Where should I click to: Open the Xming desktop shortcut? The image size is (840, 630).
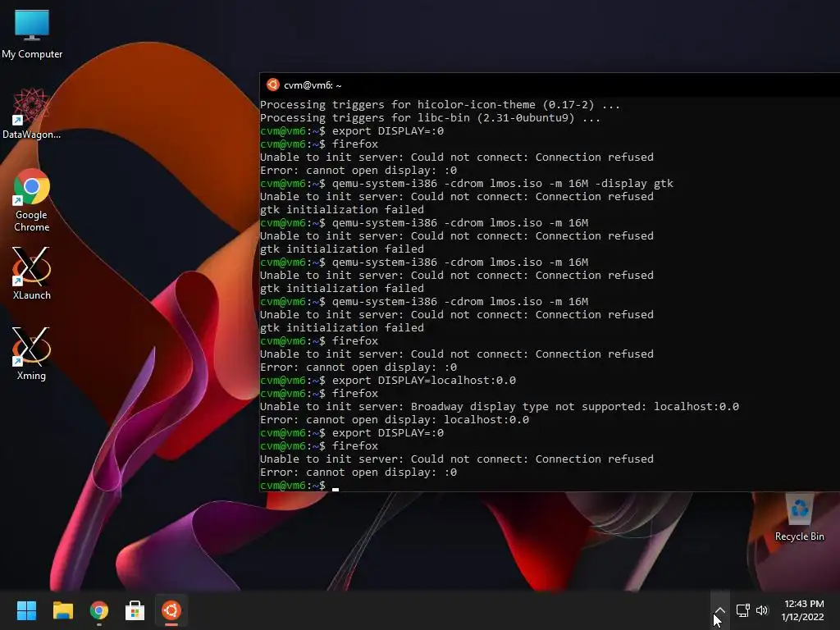(32, 354)
